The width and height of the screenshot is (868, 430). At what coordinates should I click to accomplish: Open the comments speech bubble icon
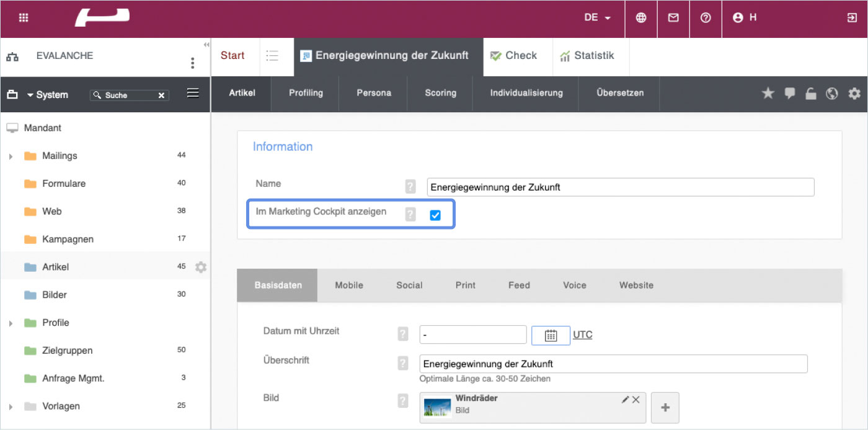point(790,93)
